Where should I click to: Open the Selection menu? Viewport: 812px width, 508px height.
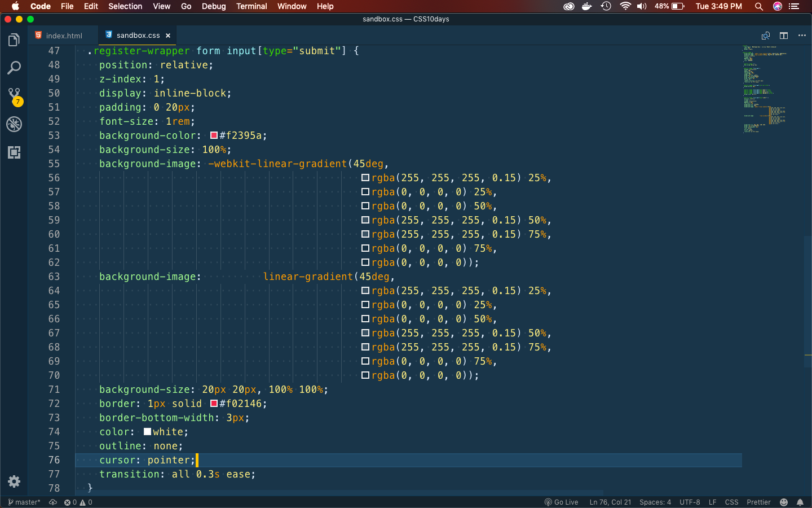[125, 6]
